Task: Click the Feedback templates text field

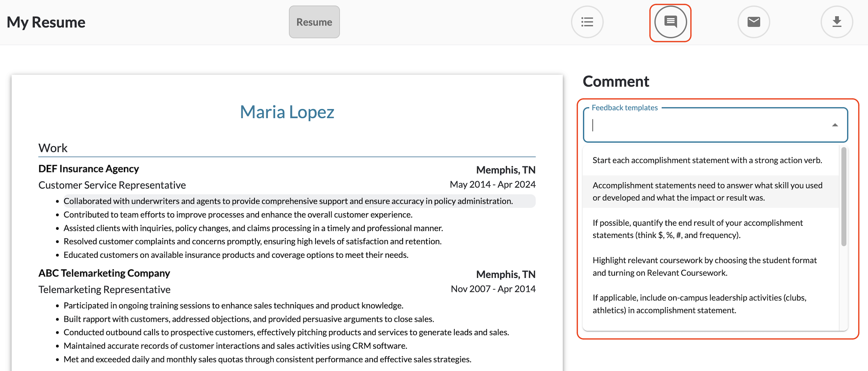Action: (706, 125)
